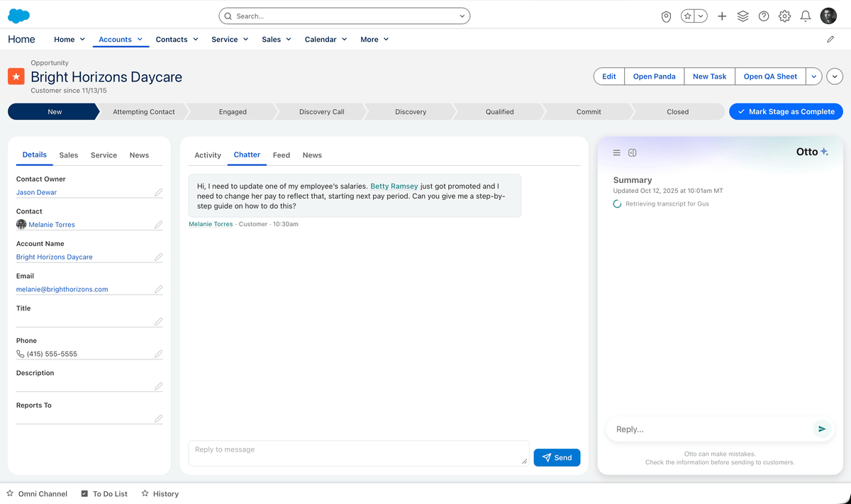Edit Account Name with pencil icon
This screenshot has height=504, width=851.
click(x=158, y=257)
